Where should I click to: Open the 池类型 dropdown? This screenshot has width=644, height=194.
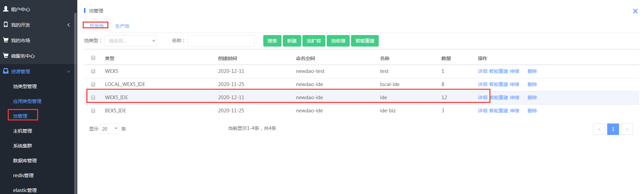pos(131,41)
